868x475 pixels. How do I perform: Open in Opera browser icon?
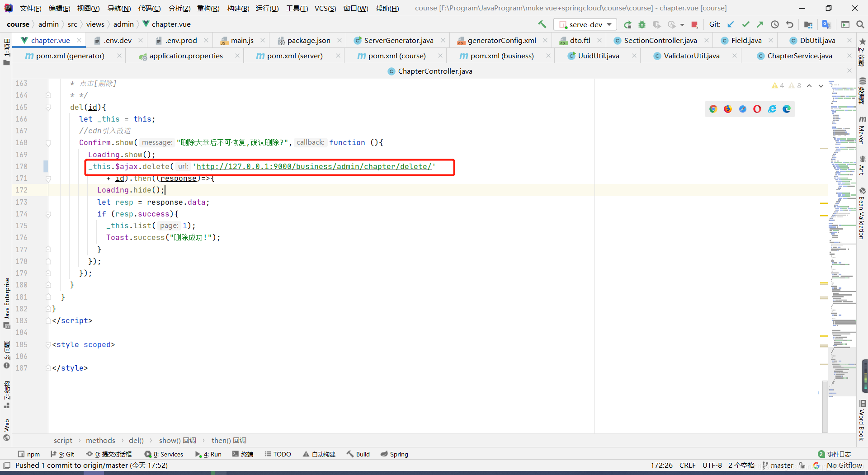tap(757, 109)
